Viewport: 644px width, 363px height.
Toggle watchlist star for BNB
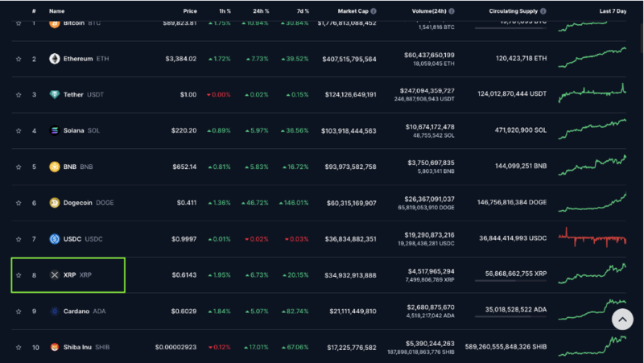tap(19, 167)
